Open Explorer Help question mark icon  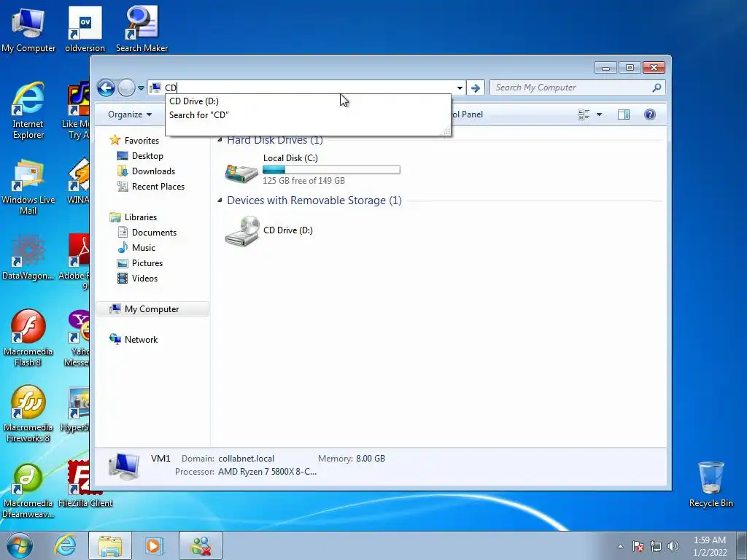[650, 114]
